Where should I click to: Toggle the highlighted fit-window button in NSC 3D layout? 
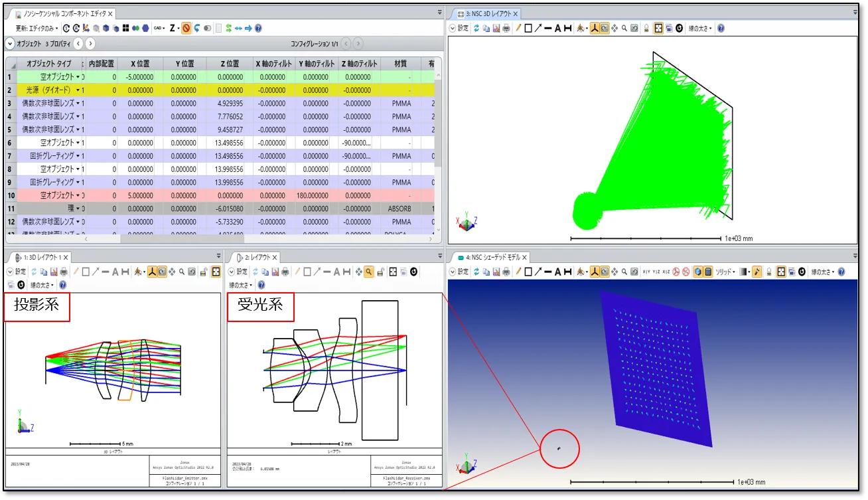tap(658, 29)
